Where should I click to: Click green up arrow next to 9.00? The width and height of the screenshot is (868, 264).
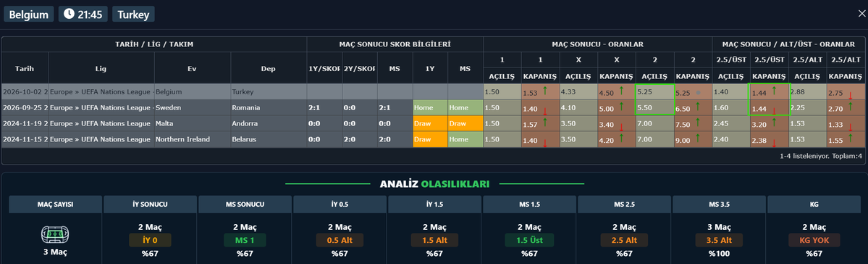[x=697, y=138]
